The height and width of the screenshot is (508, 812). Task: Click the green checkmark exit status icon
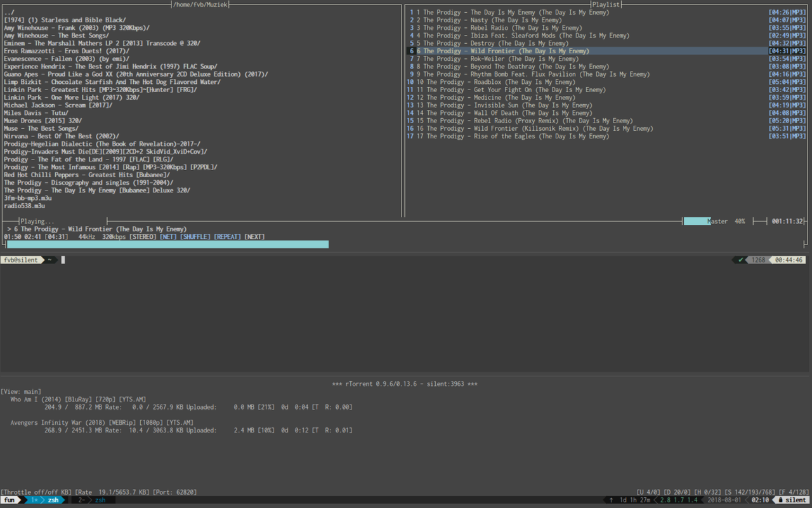click(x=740, y=260)
